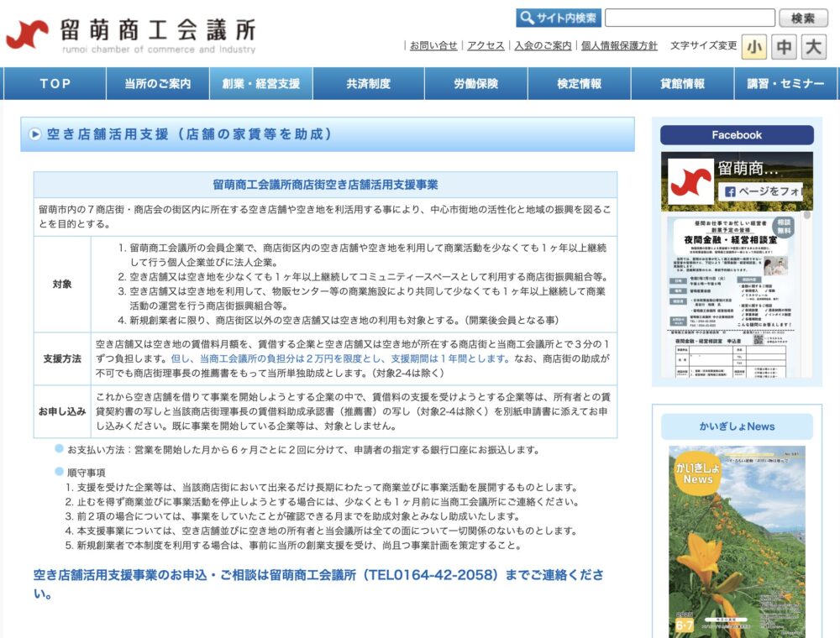The width and height of the screenshot is (840, 638).
Task: Open 創業・経営支援 menu tab
Action: [260, 84]
